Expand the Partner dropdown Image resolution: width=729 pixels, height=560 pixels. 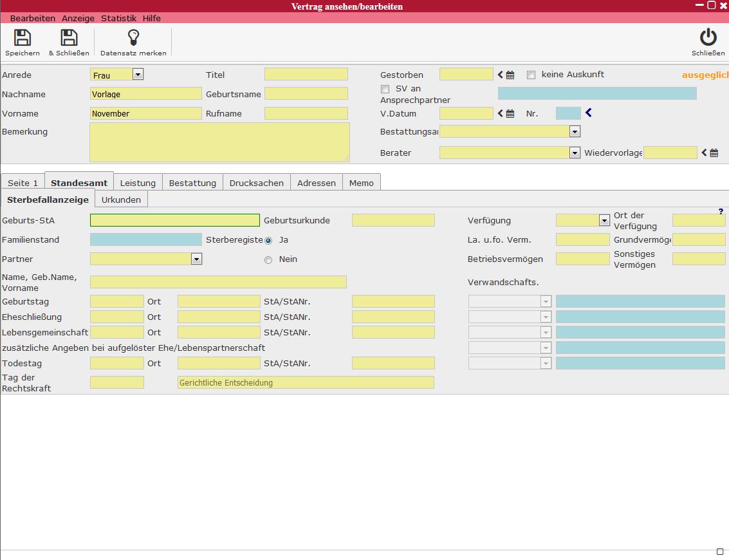(x=196, y=259)
